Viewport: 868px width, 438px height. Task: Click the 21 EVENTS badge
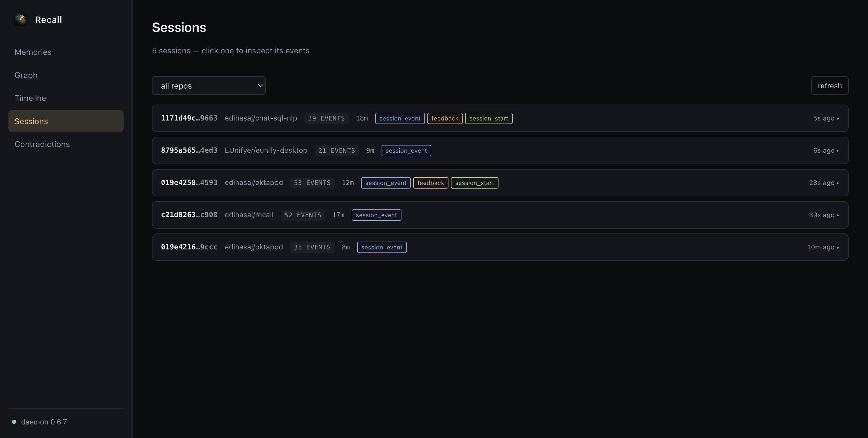(x=337, y=151)
